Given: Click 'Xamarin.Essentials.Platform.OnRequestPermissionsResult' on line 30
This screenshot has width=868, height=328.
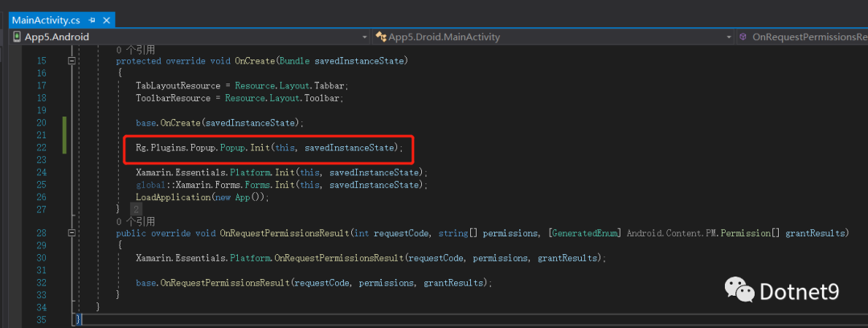Looking at the screenshot, I should point(269,258).
